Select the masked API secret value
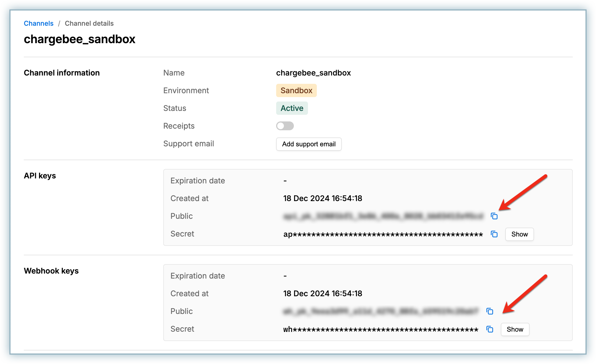Screen dimensions: 596x364 (383, 234)
